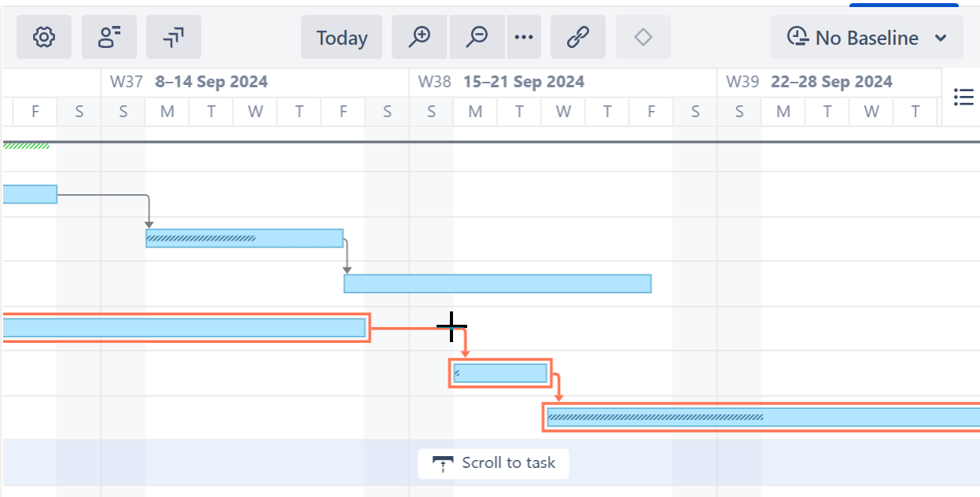This screenshot has width=980, height=497.
Task: Zoom in on the timeline
Action: (419, 37)
